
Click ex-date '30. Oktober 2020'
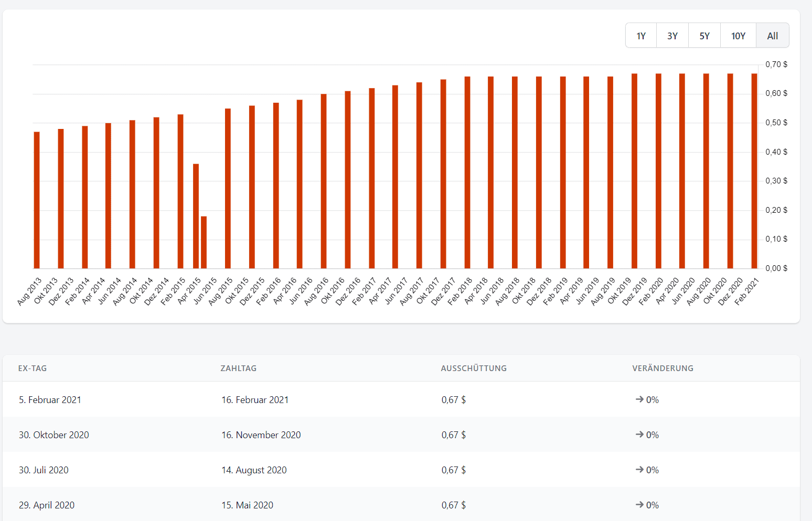point(54,435)
